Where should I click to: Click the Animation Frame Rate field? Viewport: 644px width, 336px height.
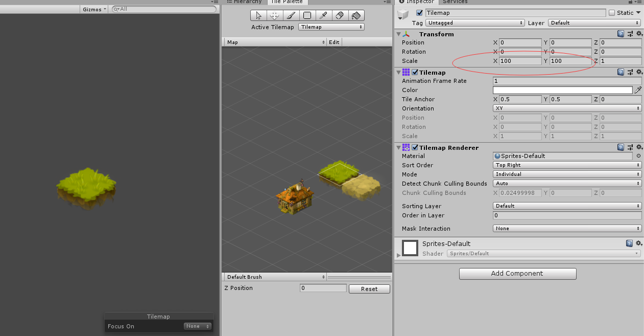coord(567,81)
